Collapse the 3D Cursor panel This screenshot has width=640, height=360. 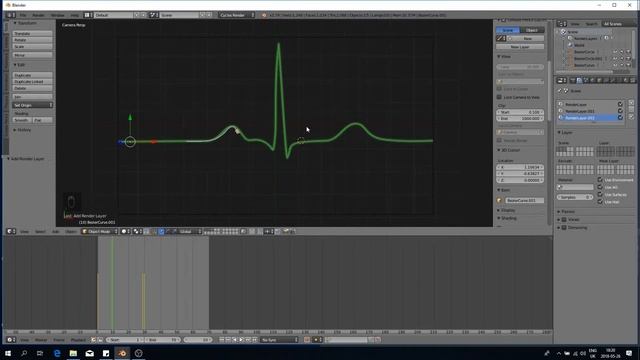coord(508,150)
